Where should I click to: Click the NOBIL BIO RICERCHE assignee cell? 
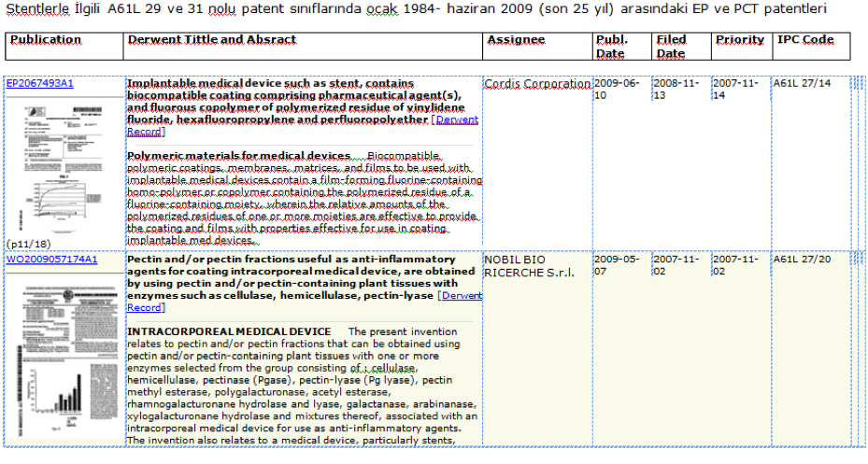click(530, 265)
